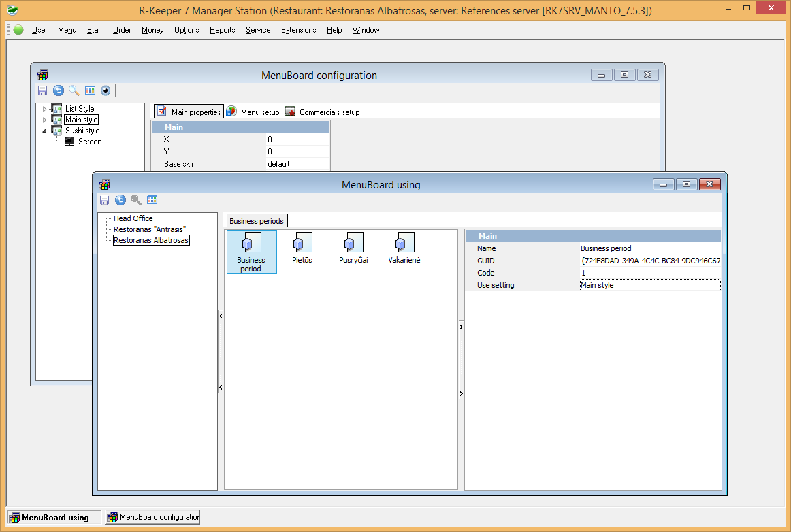Collapse the Sushi style tree node
The image size is (791, 532).
pos(44,131)
